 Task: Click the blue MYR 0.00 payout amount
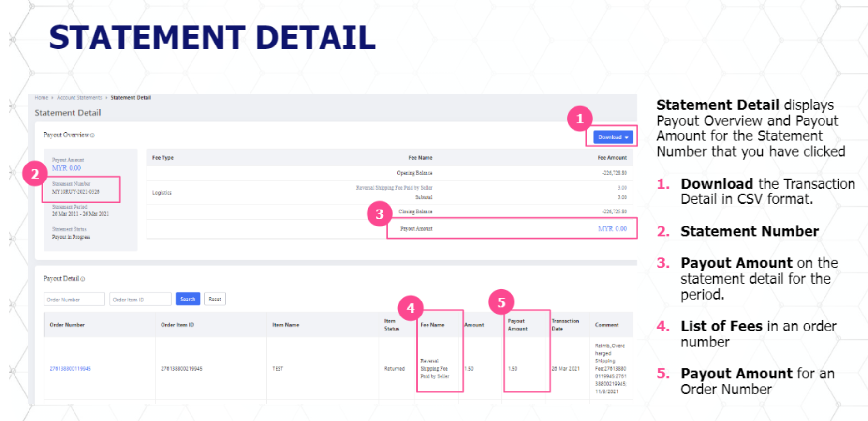[613, 228]
